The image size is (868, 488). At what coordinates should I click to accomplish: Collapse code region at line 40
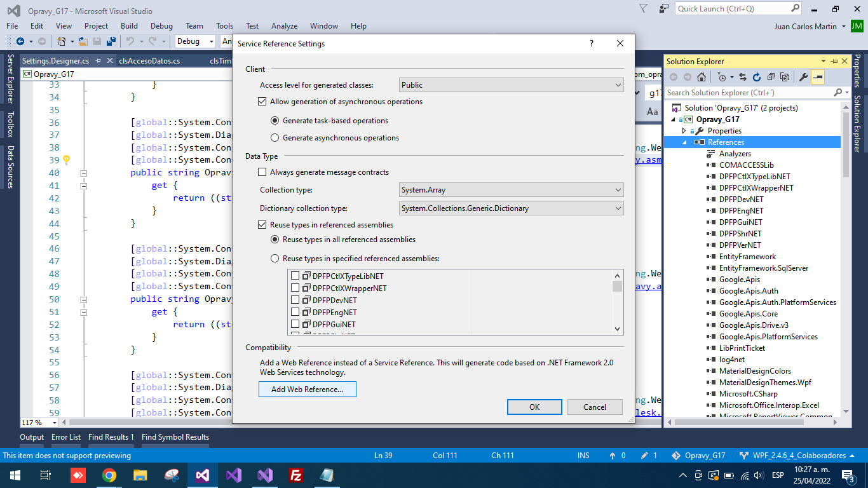83,173
